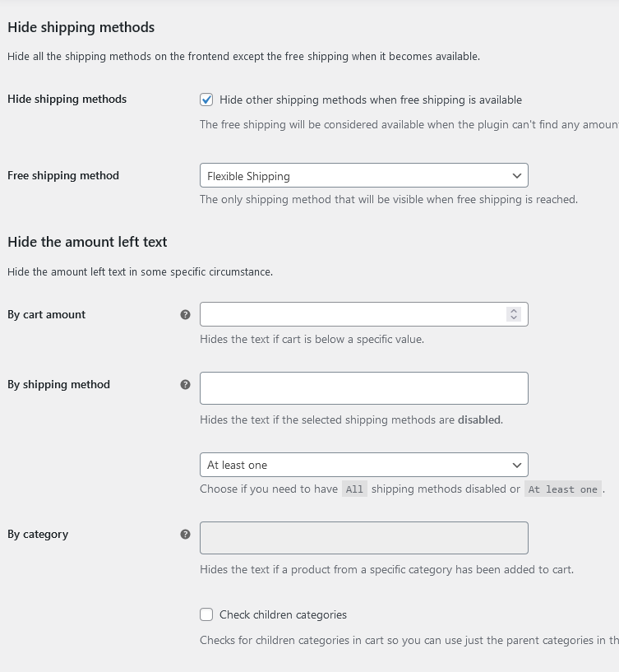Click help icon beside By shipping method
The width and height of the screenshot is (619, 672).
185,384
